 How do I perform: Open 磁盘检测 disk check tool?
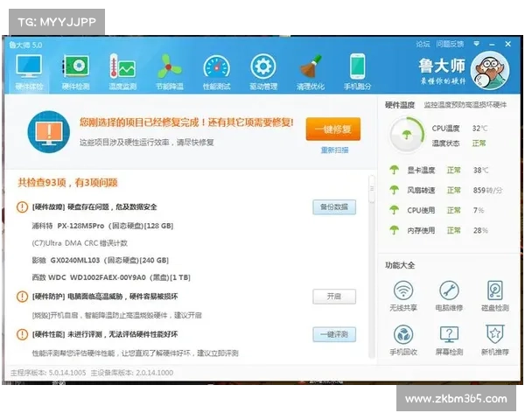pyautogui.click(x=495, y=296)
